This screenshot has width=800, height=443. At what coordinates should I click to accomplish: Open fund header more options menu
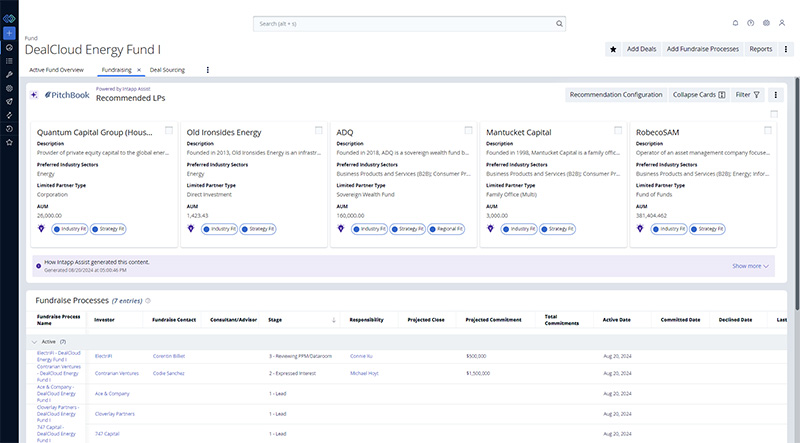point(786,49)
